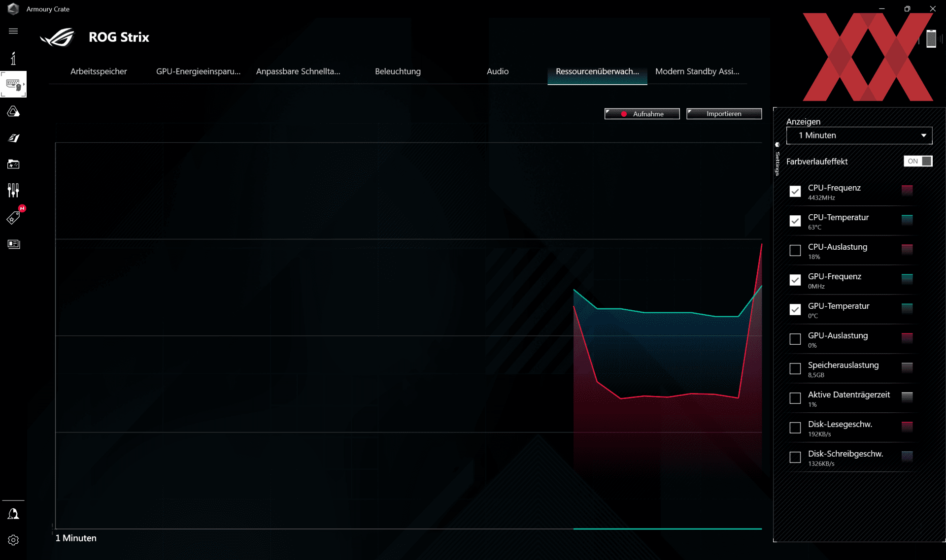Click the Importieren button
946x560 pixels.
724,114
